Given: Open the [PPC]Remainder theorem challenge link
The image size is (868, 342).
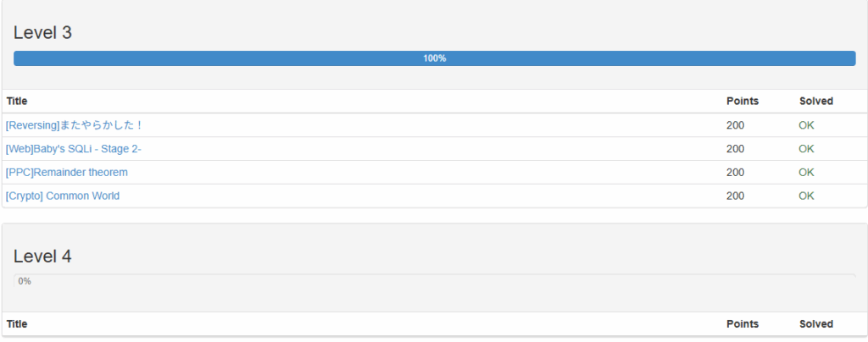Looking at the screenshot, I should 67,173.
